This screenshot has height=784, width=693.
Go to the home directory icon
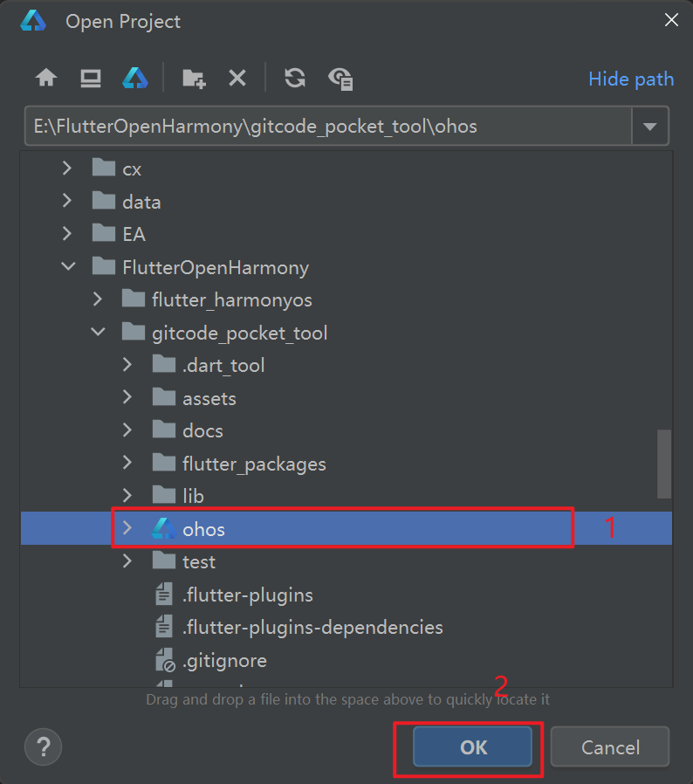(x=46, y=78)
